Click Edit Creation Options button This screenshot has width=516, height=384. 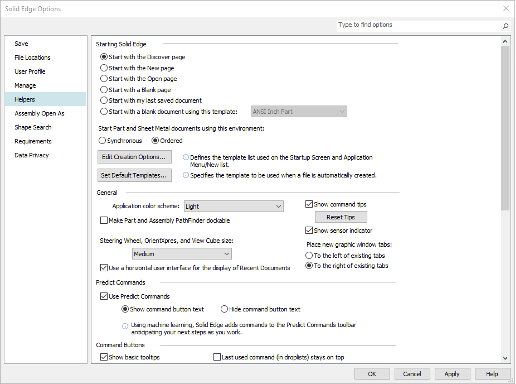134,157
